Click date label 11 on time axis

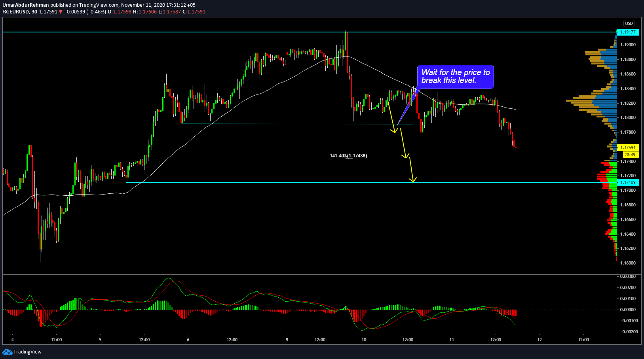click(452, 340)
